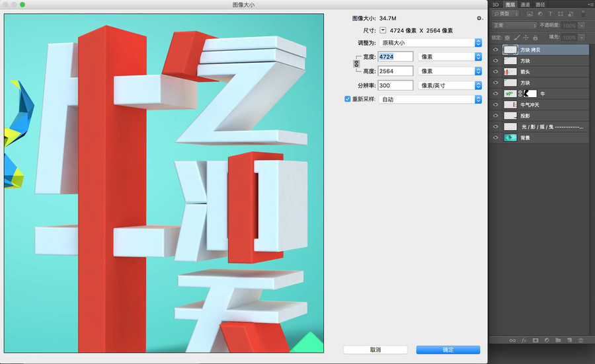
Task: Click the green zoom button of dialog window
Action: point(22,5)
